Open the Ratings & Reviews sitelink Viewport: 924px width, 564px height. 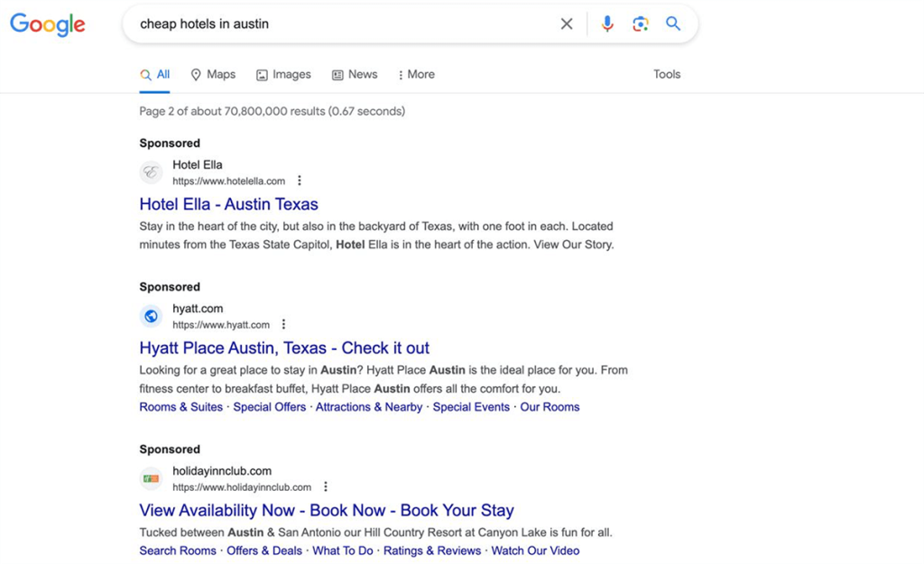pos(431,550)
